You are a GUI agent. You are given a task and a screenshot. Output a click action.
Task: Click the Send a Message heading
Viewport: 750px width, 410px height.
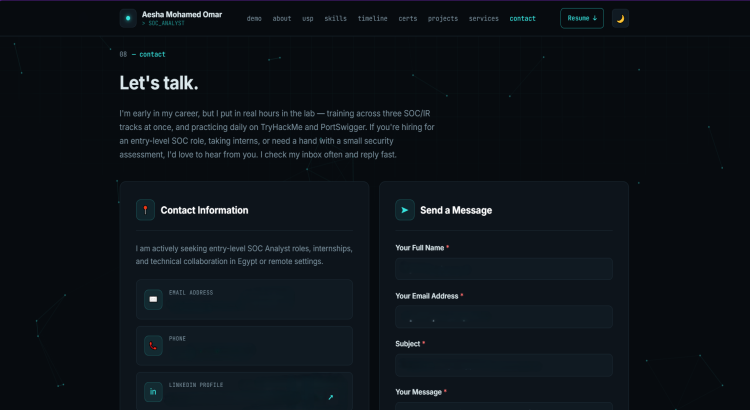(x=456, y=210)
